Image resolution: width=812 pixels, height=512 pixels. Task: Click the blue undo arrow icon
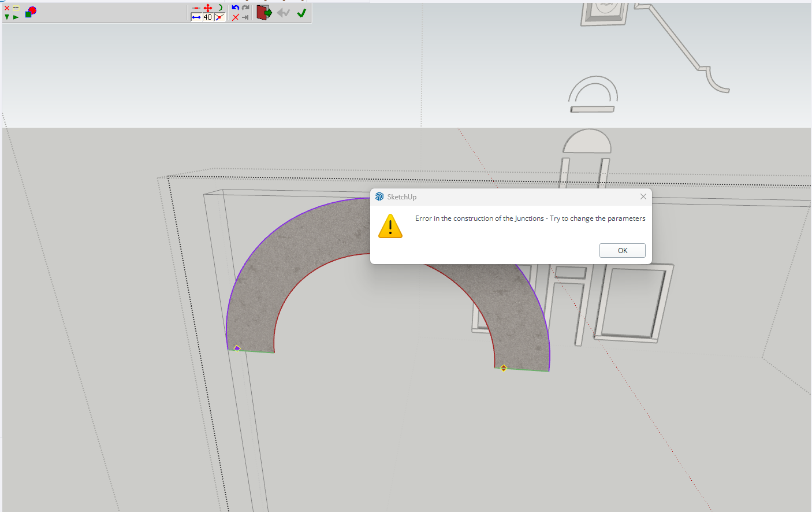click(x=235, y=8)
